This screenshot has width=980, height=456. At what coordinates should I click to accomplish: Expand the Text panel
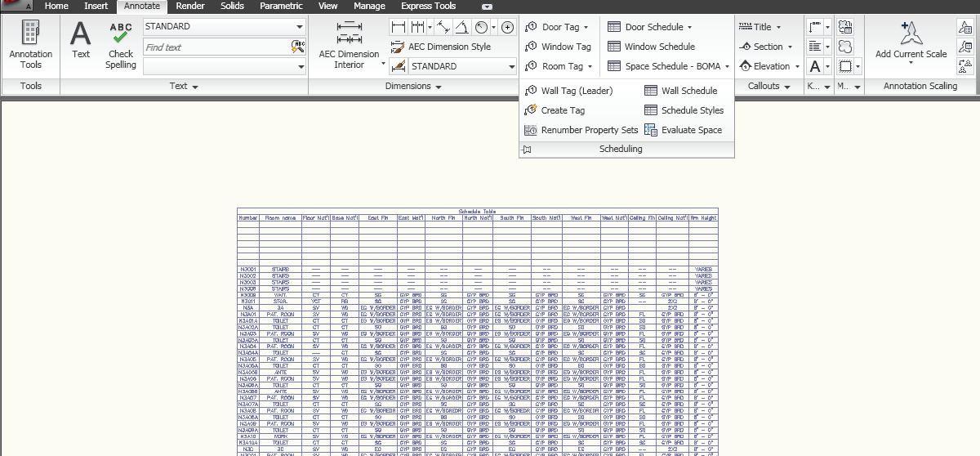(184, 86)
